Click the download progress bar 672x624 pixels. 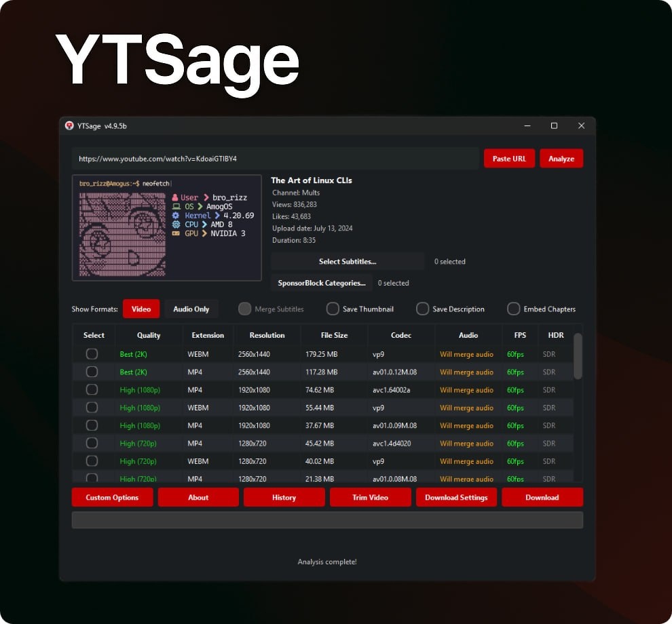tap(327, 520)
